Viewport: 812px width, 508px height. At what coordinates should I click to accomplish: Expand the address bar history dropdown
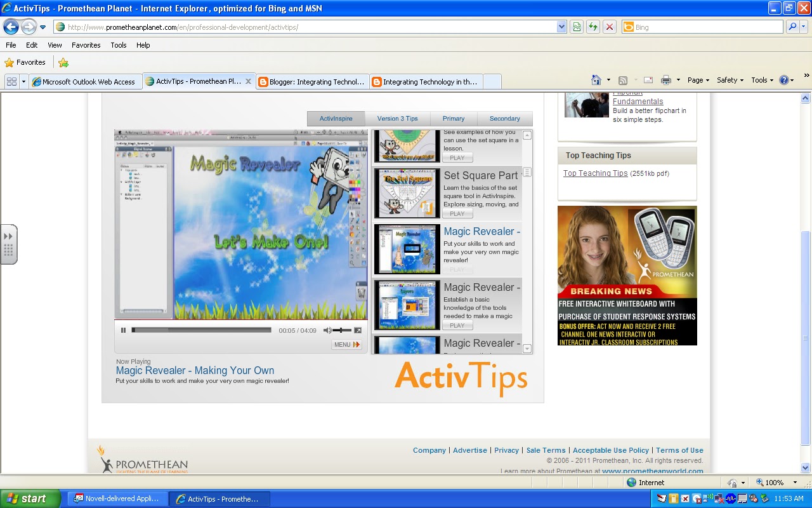[561, 27]
